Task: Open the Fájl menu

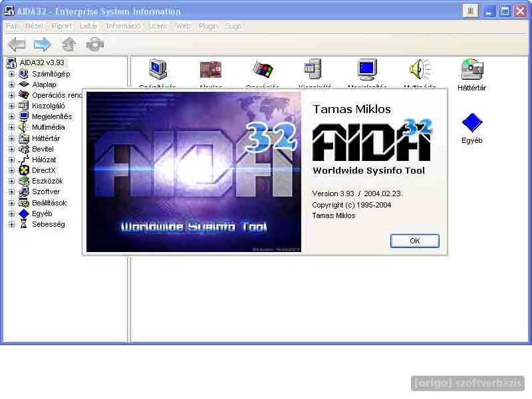Action: point(11,26)
